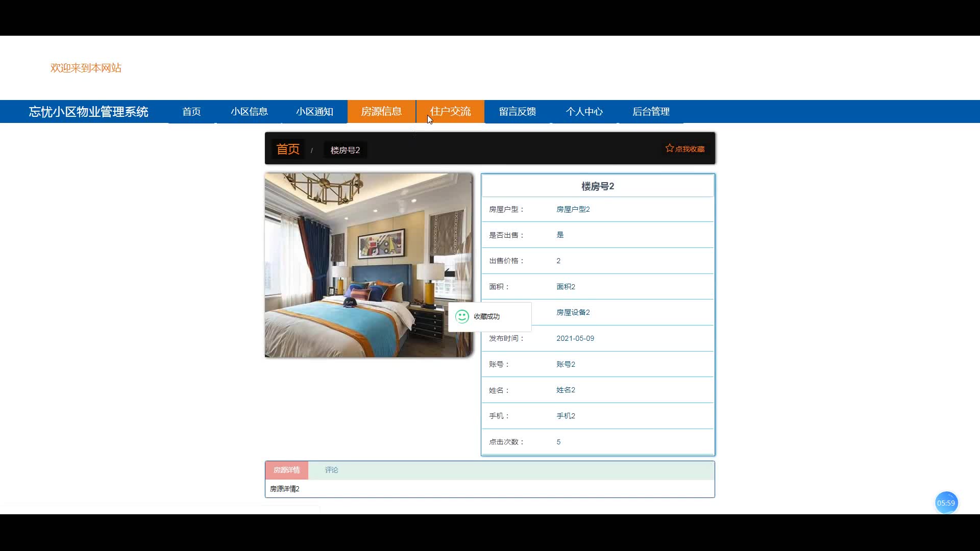This screenshot has height=551, width=980.
Task: Open 住户交流 in the nav bar
Action: (x=450, y=112)
